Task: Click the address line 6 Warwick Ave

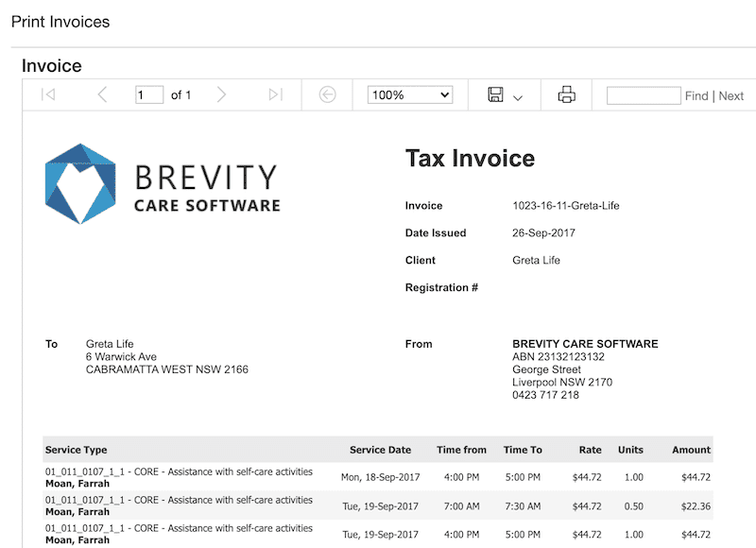Action: point(121,356)
